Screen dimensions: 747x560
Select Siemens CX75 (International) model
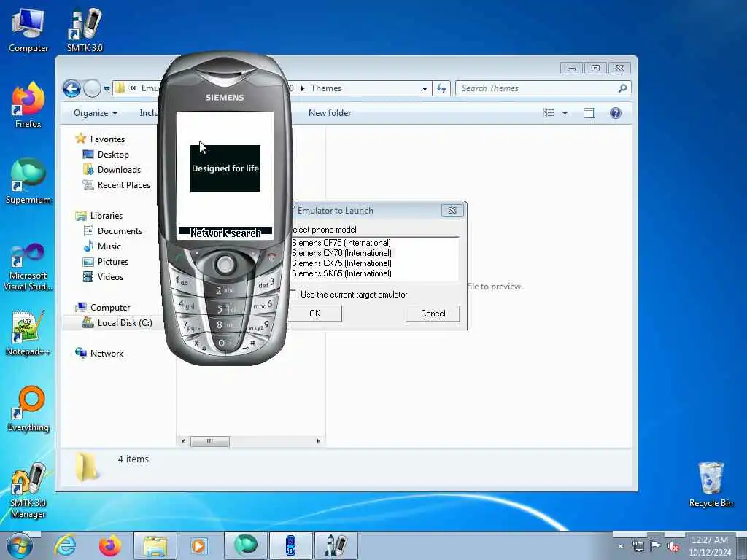pyautogui.click(x=341, y=263)
